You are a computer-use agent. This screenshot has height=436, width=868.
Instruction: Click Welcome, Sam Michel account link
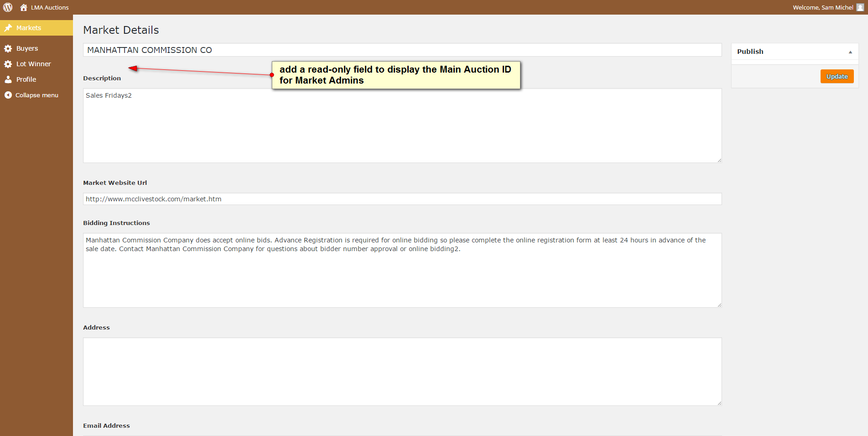coord(823,7)
